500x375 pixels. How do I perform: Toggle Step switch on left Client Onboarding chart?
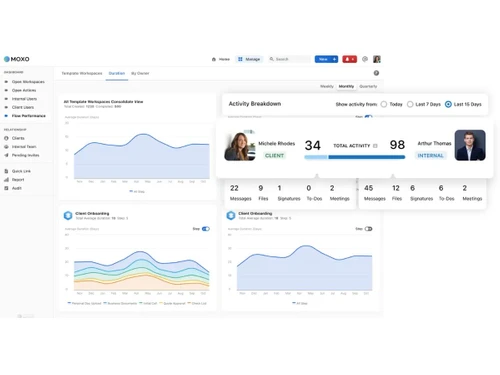(206, 229)
